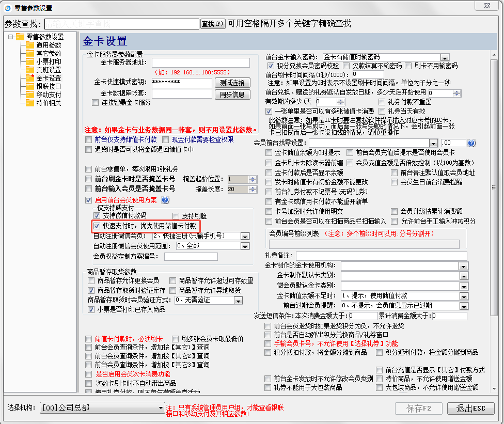
Task: Toggle 现金付款需要检查权限 checkbox
Action: [166, 140]
